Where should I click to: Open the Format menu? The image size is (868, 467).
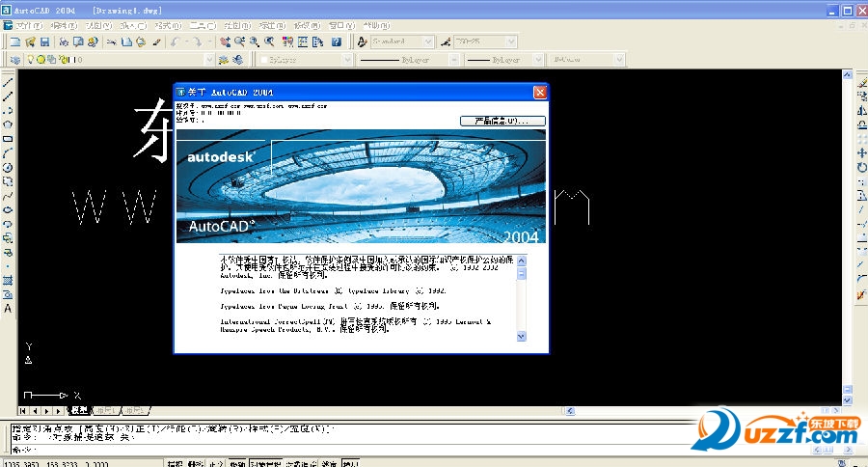coord(168,25)
